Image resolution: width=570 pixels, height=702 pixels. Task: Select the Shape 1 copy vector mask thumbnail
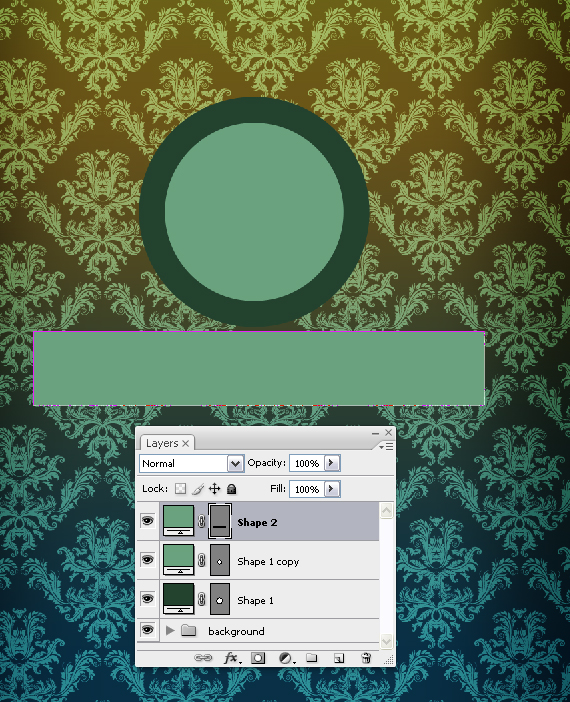pyautogui.click(x=220, y=560)
